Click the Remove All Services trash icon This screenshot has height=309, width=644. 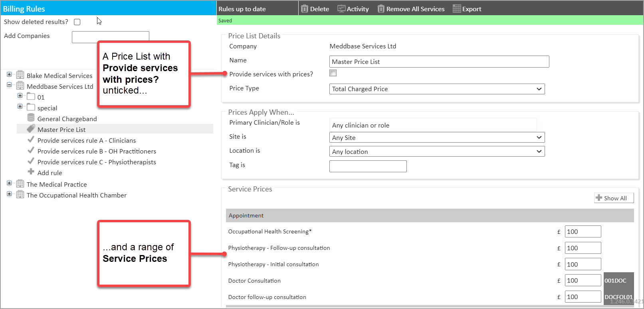[381, 9]
